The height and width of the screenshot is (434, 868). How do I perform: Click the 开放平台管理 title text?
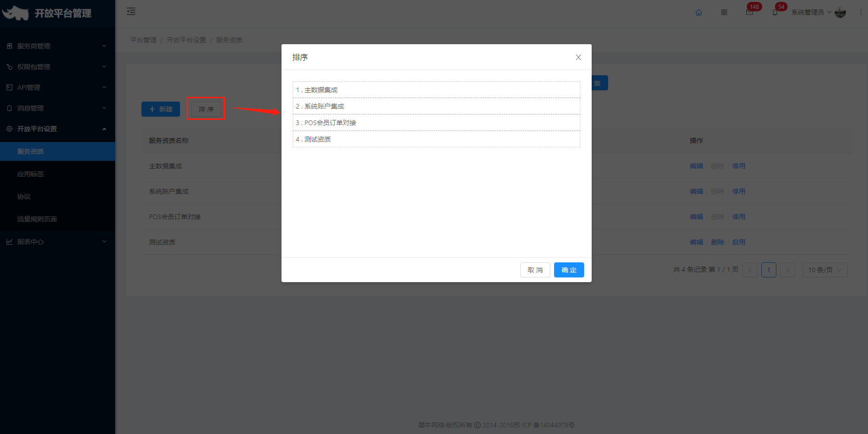click(x=63, y=13)
